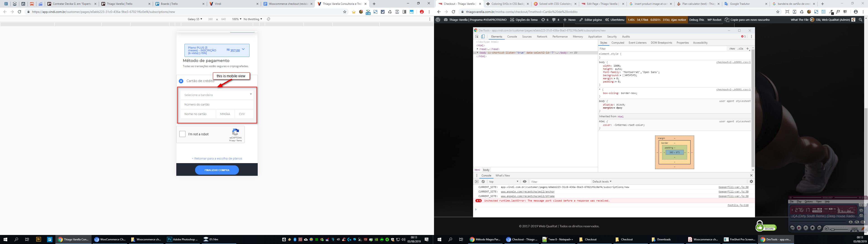This screenshot has width=868, height=244.
Task: Open console settings gear icon
Action: click(751, 182)
